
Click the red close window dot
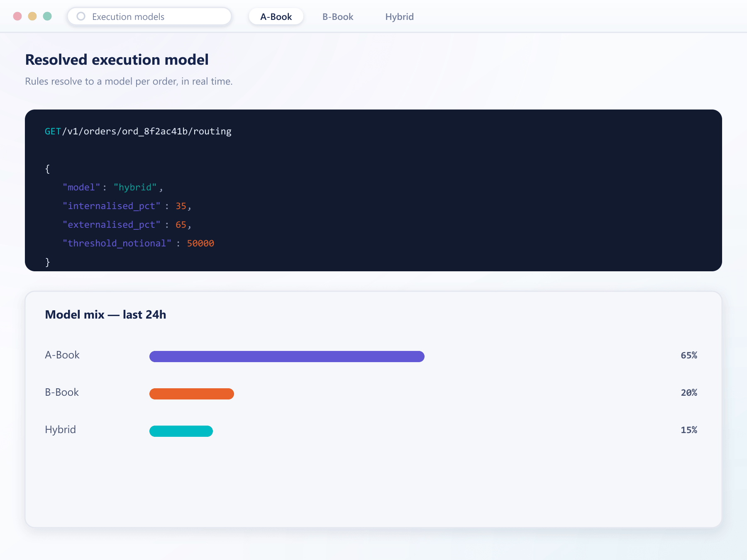pos(17,16)
